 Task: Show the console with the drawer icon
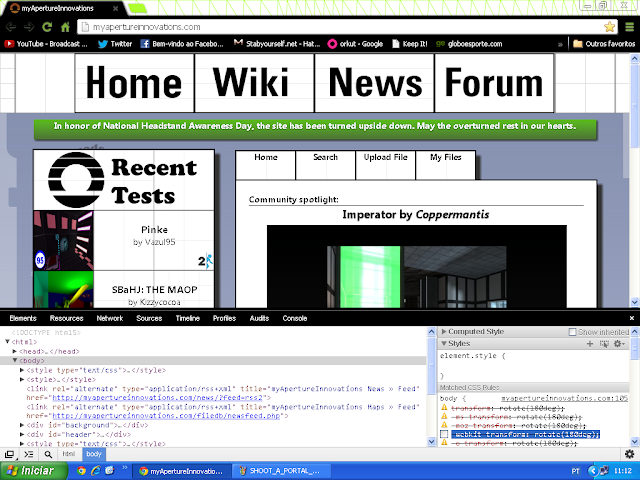(x=29, y=454)
